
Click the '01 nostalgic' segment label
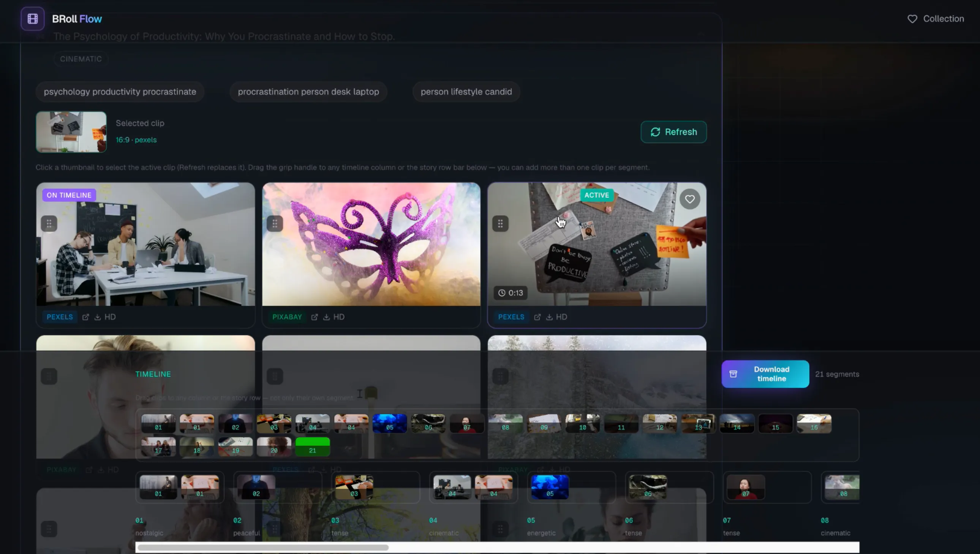click(149, 527)
